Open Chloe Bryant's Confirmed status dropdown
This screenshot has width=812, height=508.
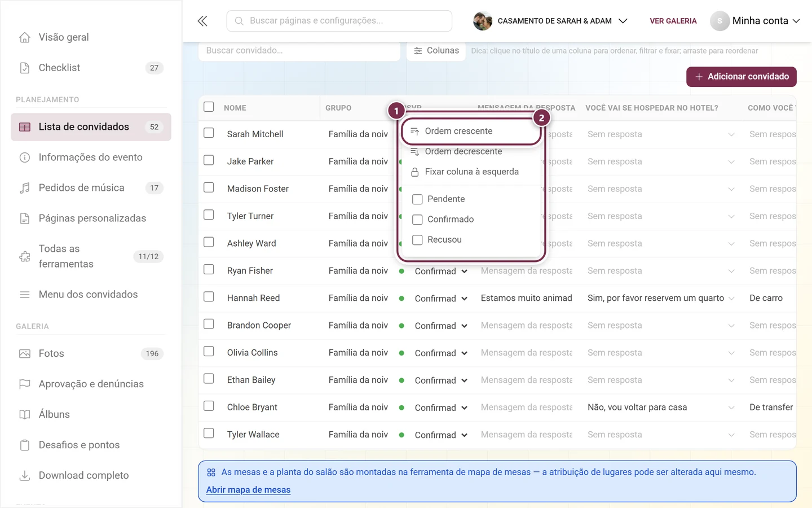tap(441, 408)
